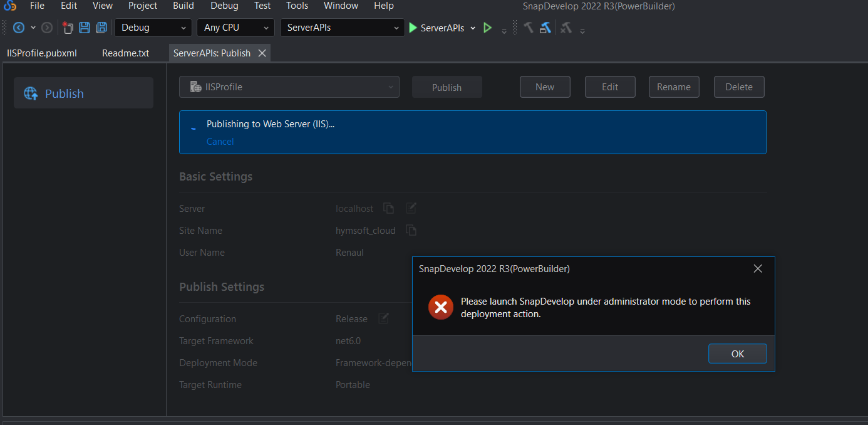The image size is (868, 425).
Task: Open the IISProfile publish profile dropdown
Action: tap(289, 87)
